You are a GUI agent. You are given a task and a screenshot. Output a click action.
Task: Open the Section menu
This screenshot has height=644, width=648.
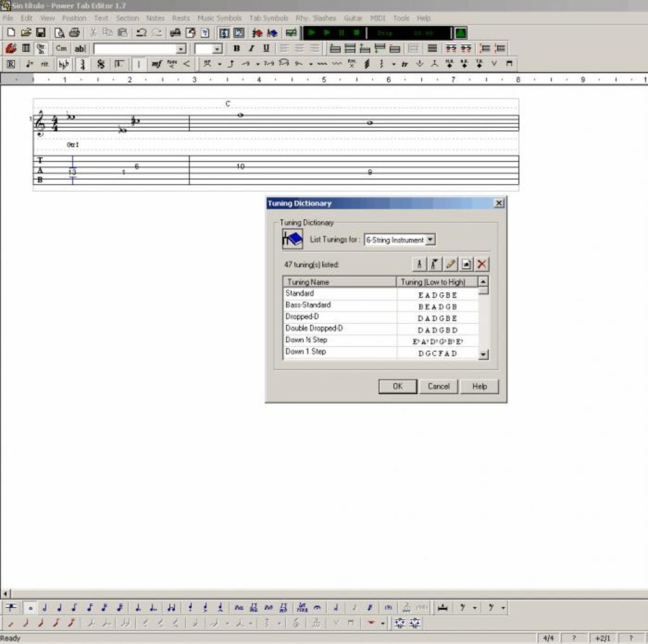(x=127, y=18)
